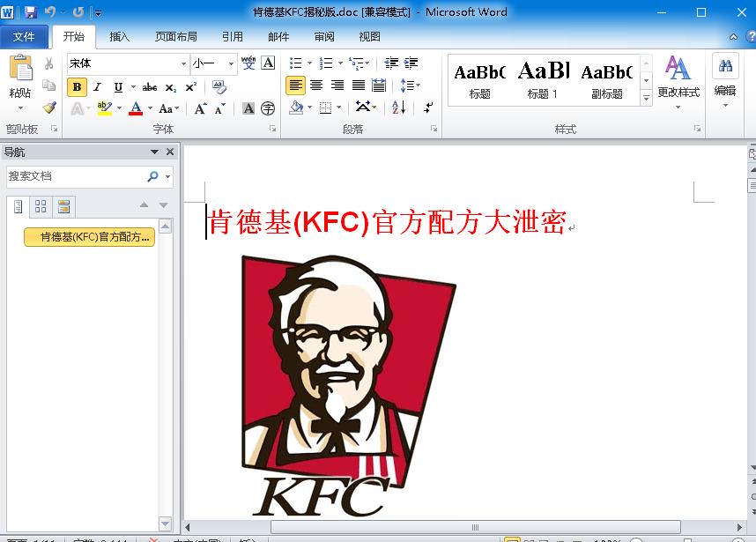Image resolution: width=756 pixels, height=542 pixels.
Task: Toggle Center paragraph alignment
Action: (316, 85)
